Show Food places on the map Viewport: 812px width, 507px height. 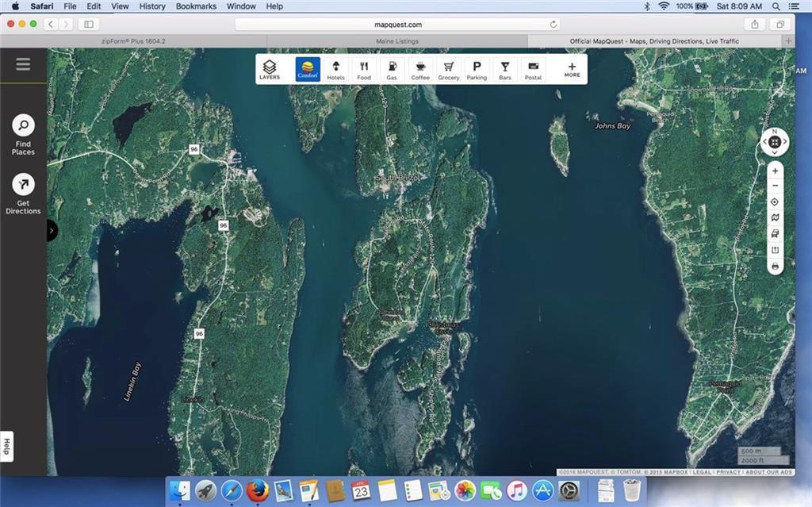click(364, 70)
